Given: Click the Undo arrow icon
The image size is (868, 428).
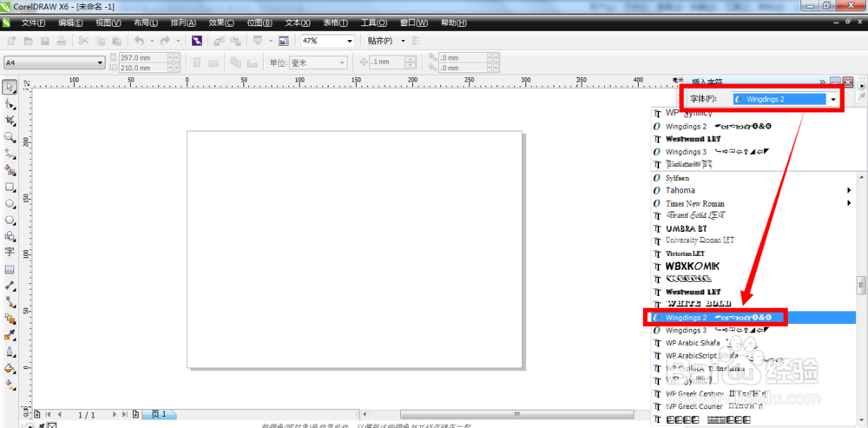Looking at the screenshot, I should [x=139, y=41].
